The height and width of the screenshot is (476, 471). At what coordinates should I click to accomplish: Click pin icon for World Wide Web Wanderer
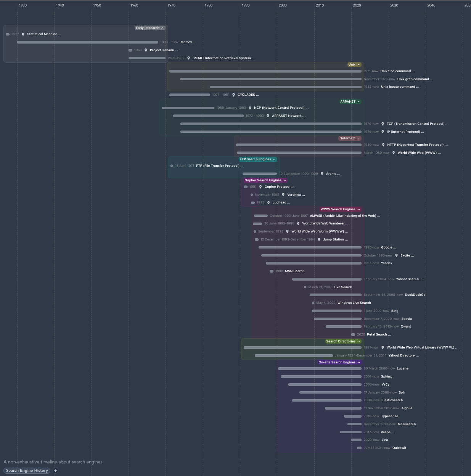coord(298,224)
